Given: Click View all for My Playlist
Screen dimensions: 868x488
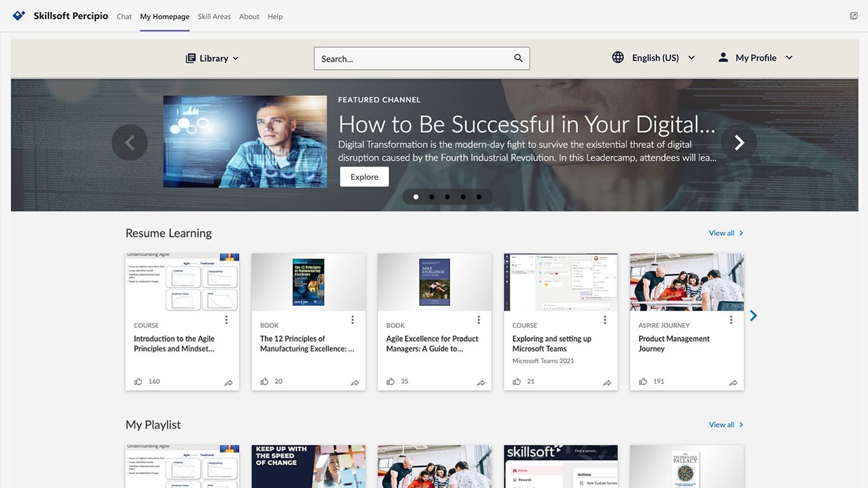Looking at the screenshot, I should 726,424.
